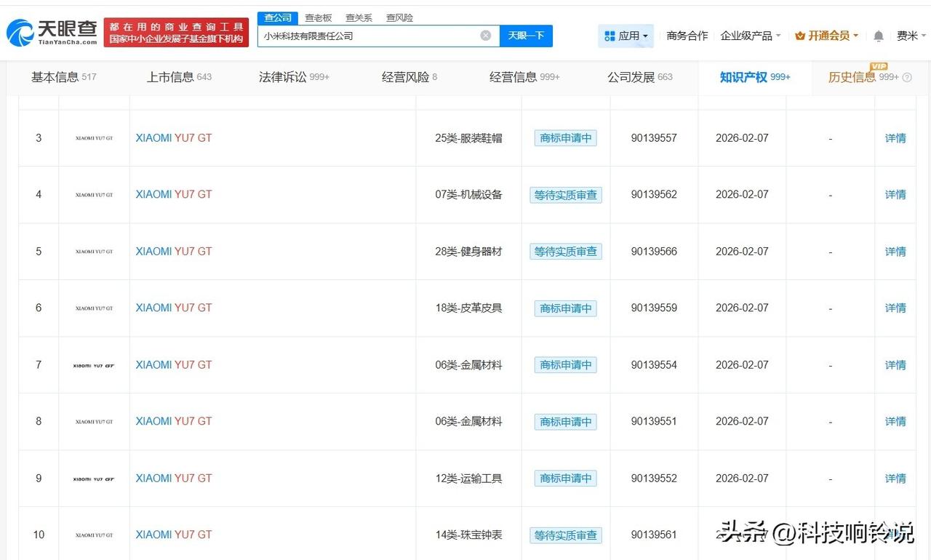Click 详情 for the 12类-运输工具 row
The width and height of the screenshot is (931, 560).
tap(895, 479)
